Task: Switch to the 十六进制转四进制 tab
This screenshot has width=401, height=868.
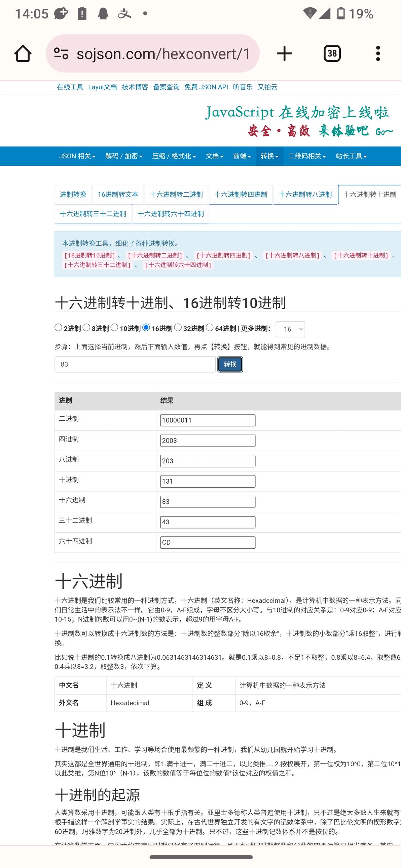Action: coord(241,195)
